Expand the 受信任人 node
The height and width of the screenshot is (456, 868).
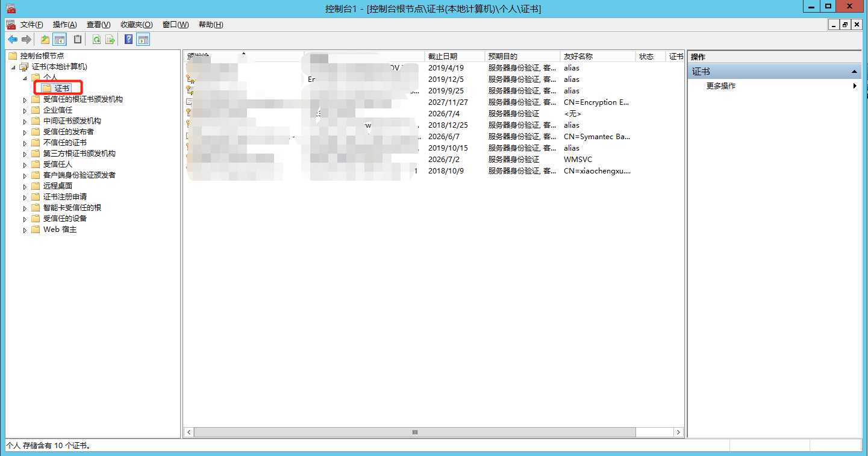25,164
